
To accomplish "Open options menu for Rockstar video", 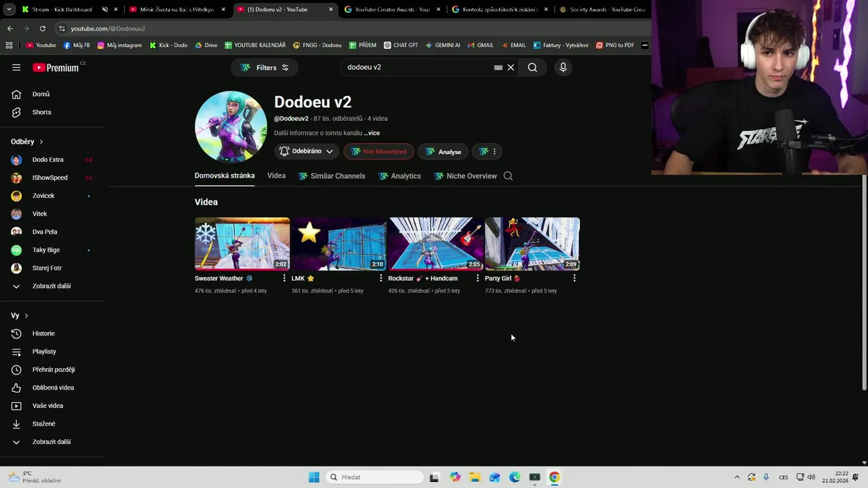I will [x=477, y=278].
